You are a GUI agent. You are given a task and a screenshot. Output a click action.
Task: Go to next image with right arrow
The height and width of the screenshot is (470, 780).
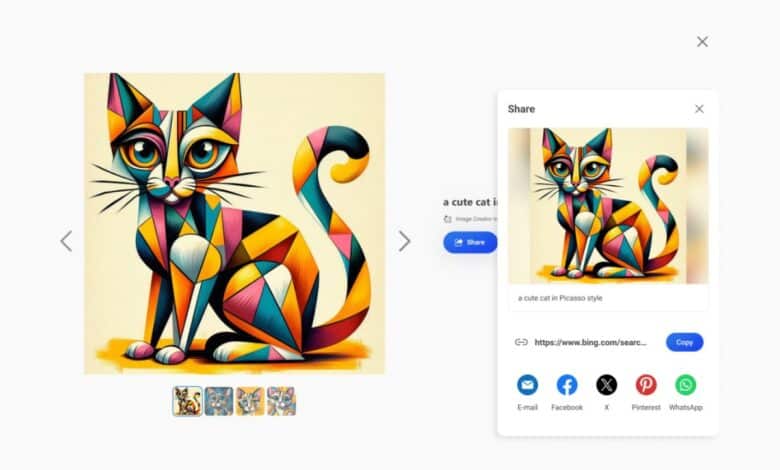(404, 241)
